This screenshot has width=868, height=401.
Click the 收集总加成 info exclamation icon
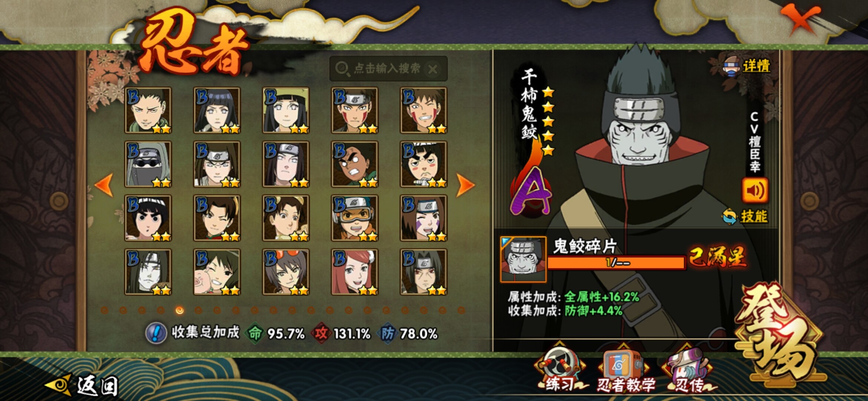pos(156,333)
